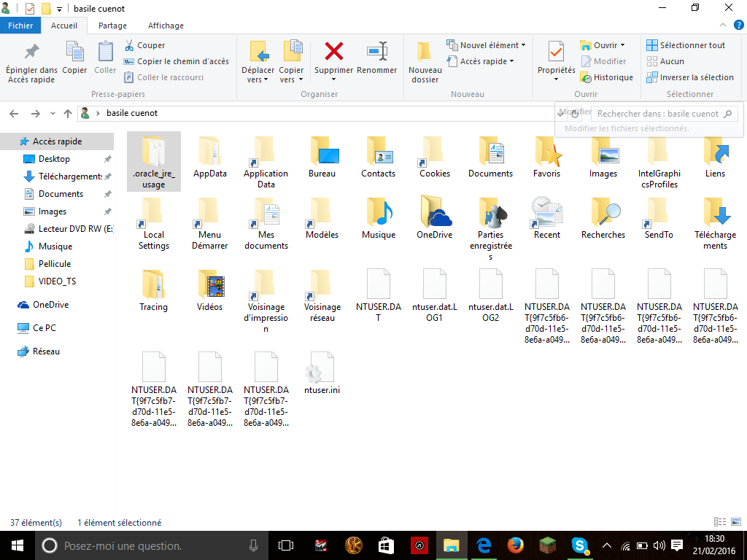This screenshot has height=560, width=747.
Task: Create a new folder with Nouveau dossier
Action: 425,63
